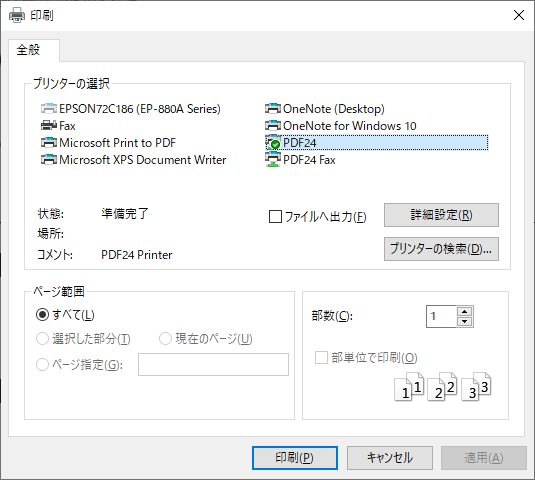Decrease copies with the down spinner arrow
This screenshot has height=480, width=535.
point(464,321)
